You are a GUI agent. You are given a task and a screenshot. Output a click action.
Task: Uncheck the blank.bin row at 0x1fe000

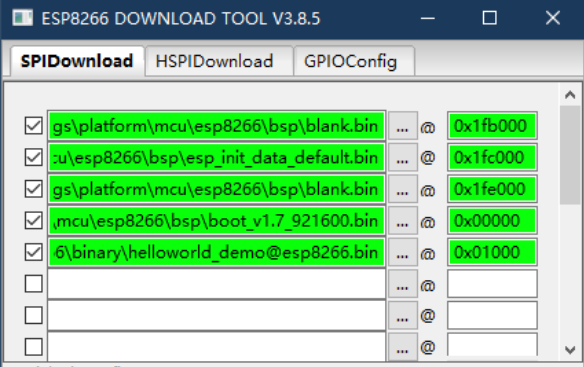34,189
